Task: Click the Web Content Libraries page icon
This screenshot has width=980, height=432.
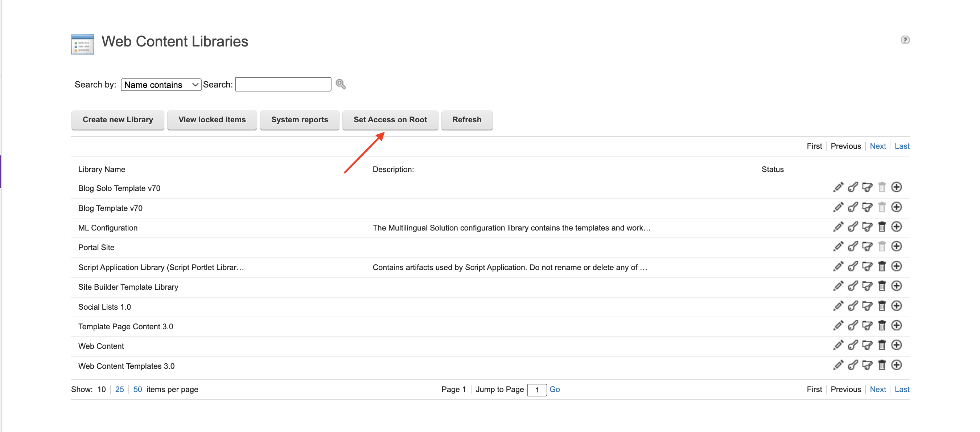Action: point(82,44)
